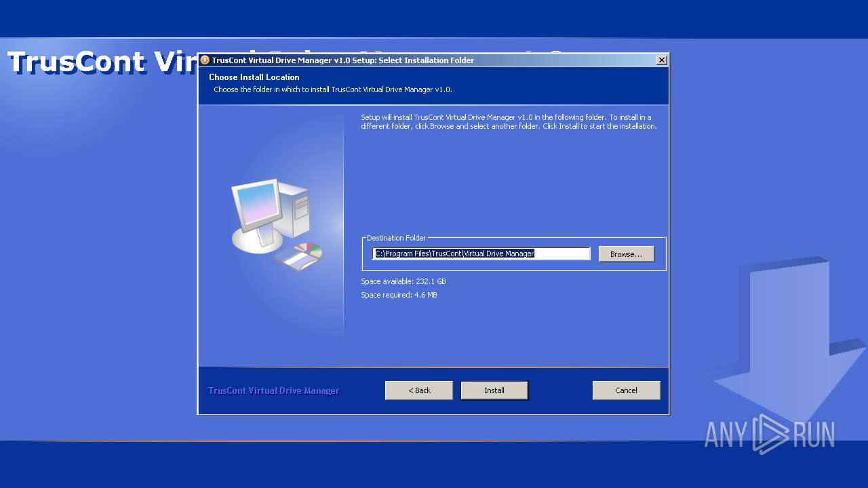Click the setup instruction paragraph text
The width and height of the screenshot is (868, 488).
tap(509, 122)
